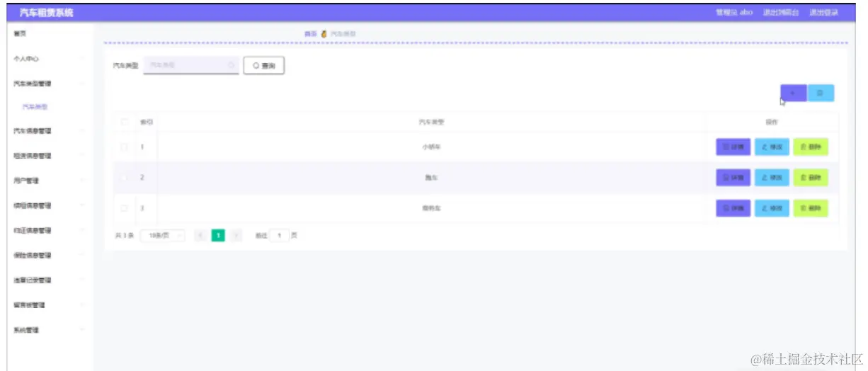
Task: Click the emoji icon in the breadcrumb
Action: [x=324, y=33]
